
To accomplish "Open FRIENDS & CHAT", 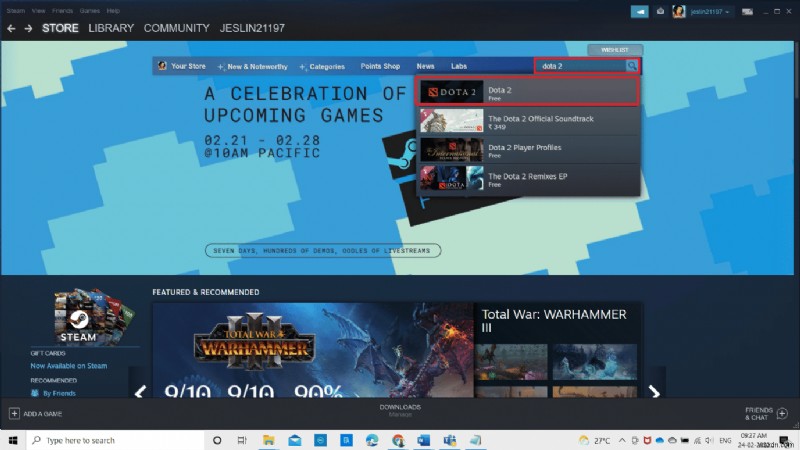I will tap(759, 414).
